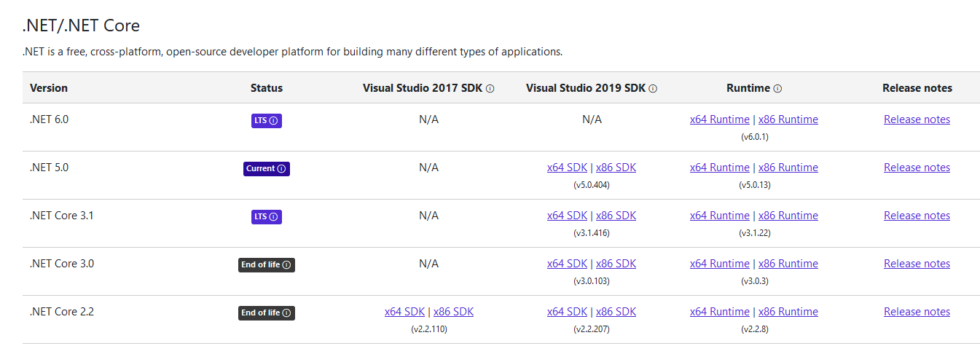Download x86 Runtime for .NET 6.0
Screen dimensions: 980x346
788,119
